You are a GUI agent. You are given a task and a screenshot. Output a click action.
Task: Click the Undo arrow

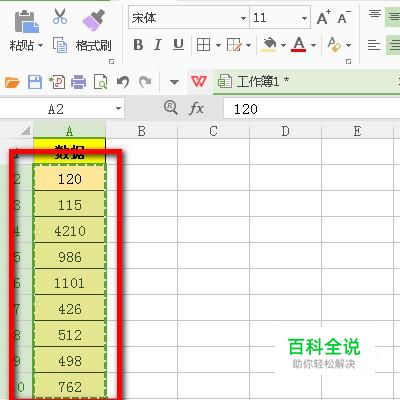coord(123,82)
